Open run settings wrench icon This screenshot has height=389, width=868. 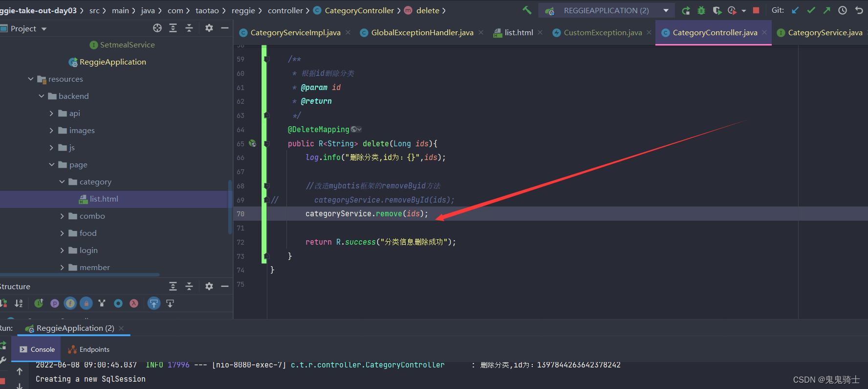[x=2, y=360]
